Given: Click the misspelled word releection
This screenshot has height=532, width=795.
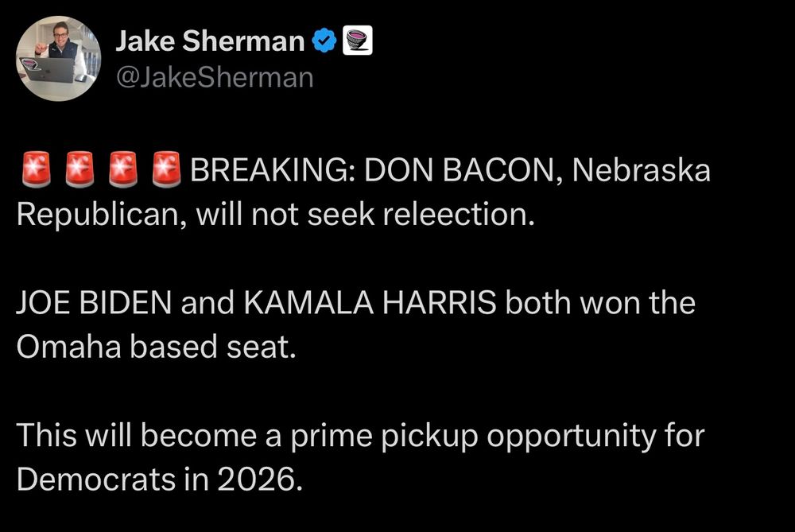Looking at the screenshot, I should click(x=459, y=214).
